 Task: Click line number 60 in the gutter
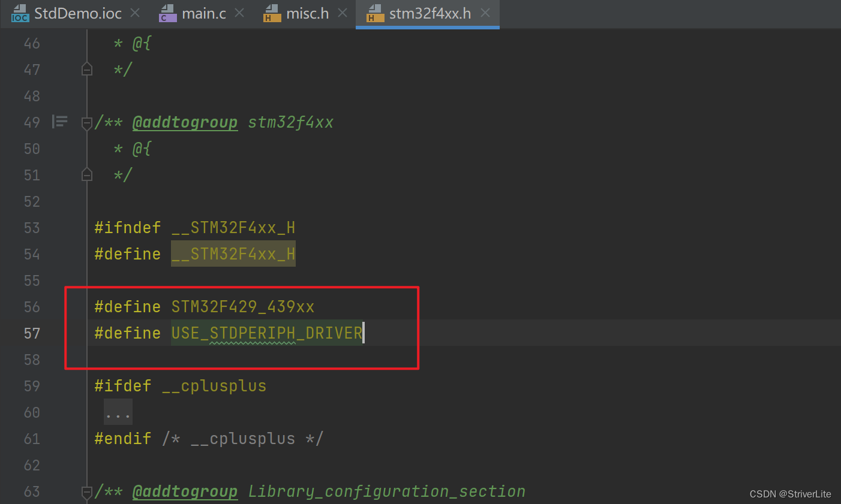[32, 412]
